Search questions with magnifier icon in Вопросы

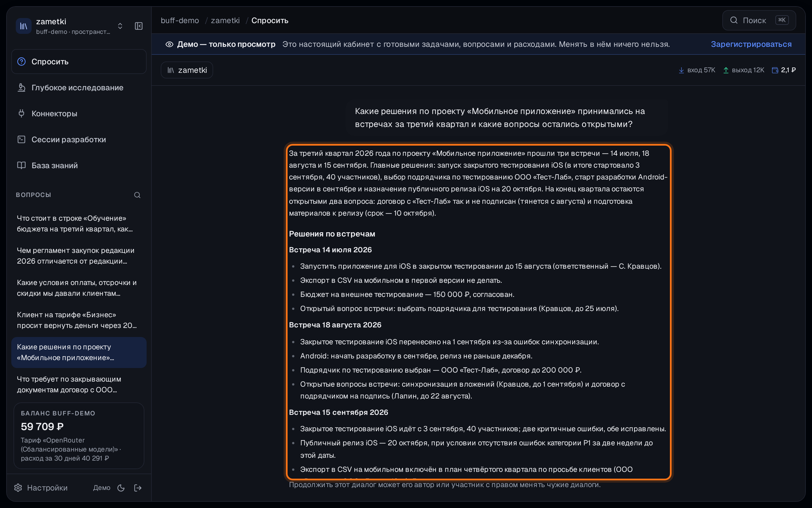[137, 195]
